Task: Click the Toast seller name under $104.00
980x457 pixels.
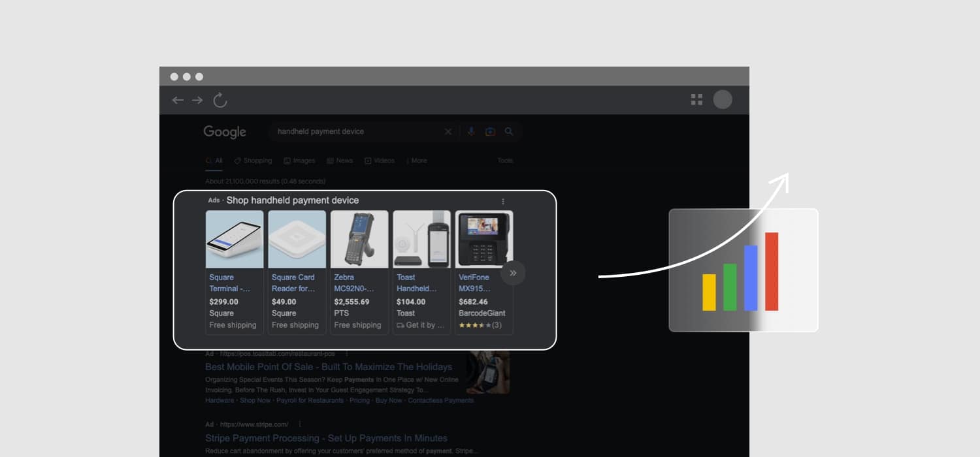Action: pos(406,313)
